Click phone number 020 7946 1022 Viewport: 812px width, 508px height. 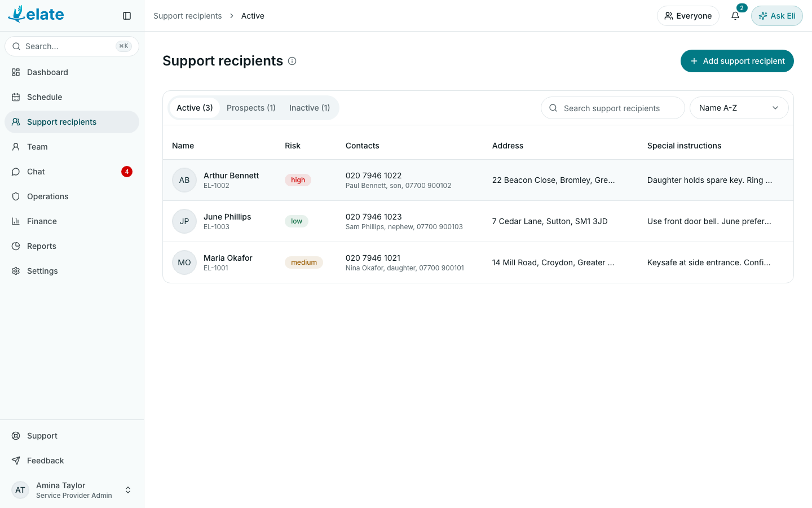[373, 176]
